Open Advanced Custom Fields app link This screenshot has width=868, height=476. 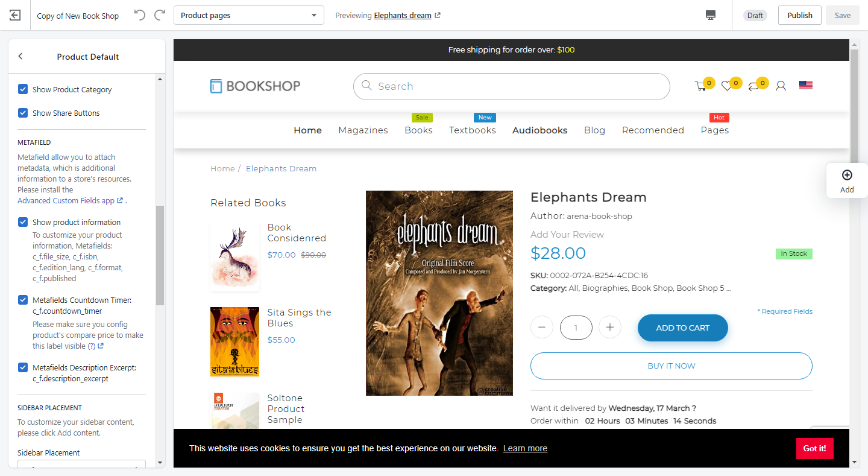(71, 200)
